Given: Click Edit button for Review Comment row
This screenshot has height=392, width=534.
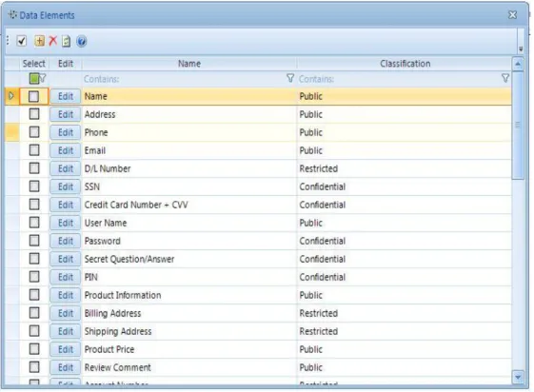Looking at the screenshot, I should click(65, 367).
